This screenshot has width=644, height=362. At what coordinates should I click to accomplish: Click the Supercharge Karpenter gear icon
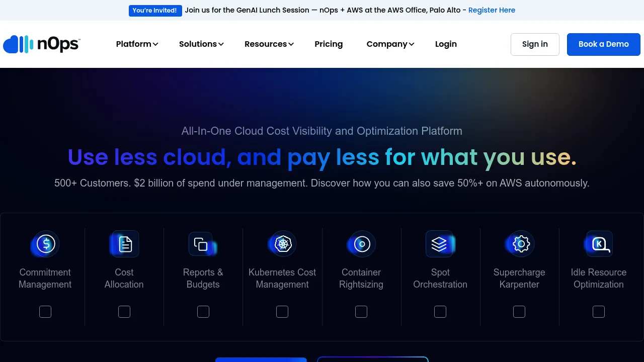click(520, 244)
